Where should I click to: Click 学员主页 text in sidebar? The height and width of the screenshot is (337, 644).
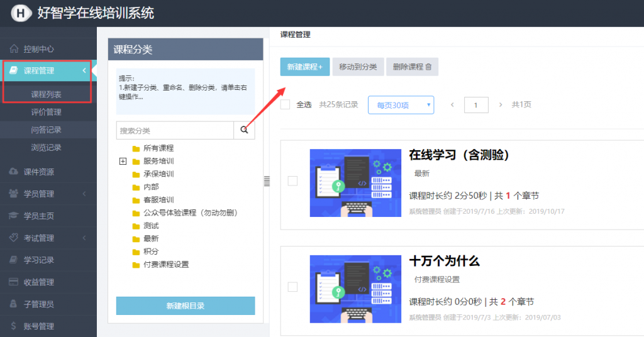pos(38,216)
